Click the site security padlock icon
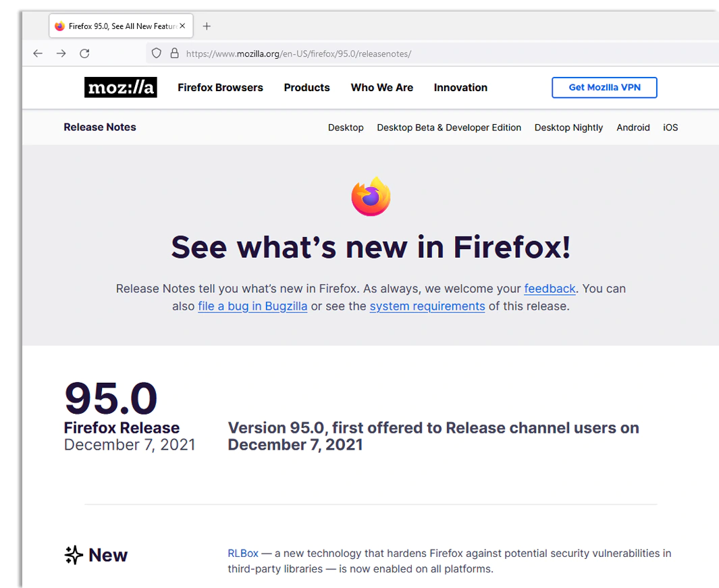 click(174, 53)
